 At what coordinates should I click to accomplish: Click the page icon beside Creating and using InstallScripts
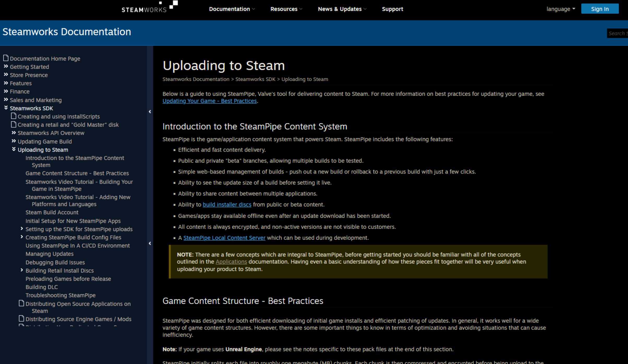(14, 116)
